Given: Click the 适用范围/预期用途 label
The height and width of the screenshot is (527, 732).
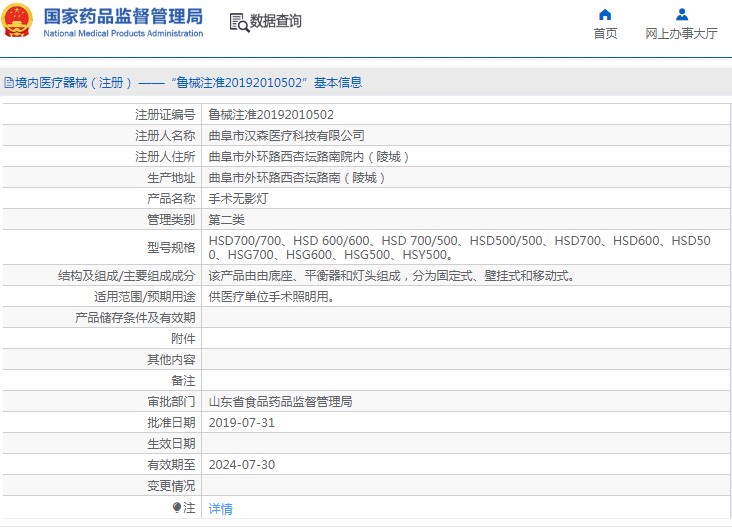Looking at the screenshot, I should coord(145,297).
